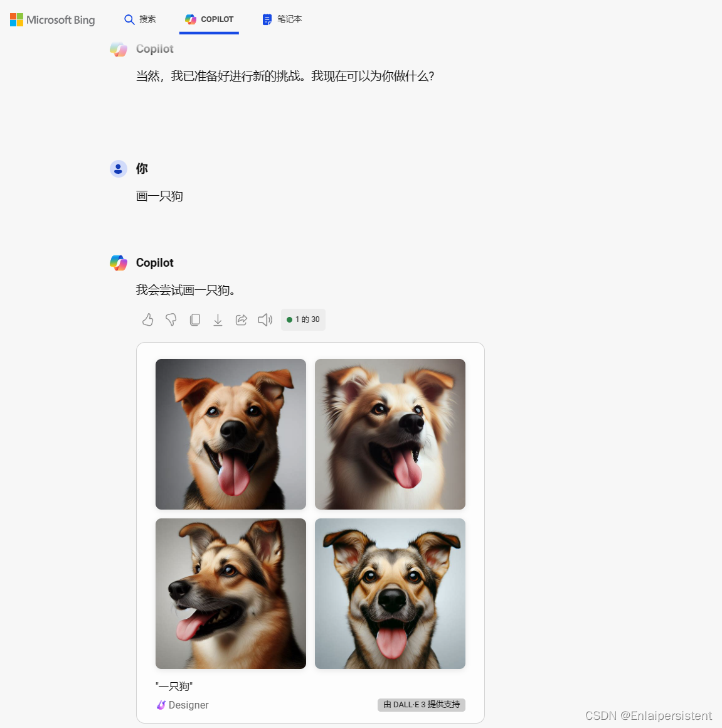Copy the Copilot response
Screen dimensions: 722x728
click(x=195, y=319)
